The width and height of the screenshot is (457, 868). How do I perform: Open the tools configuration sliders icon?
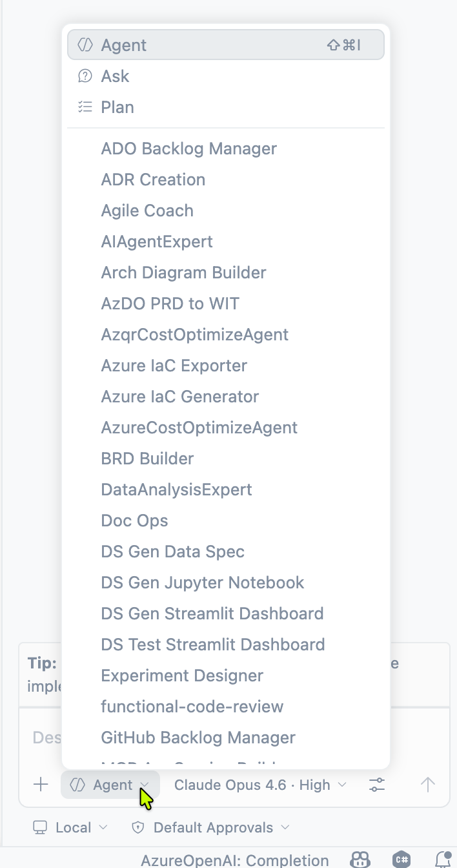tap(377, 785)
